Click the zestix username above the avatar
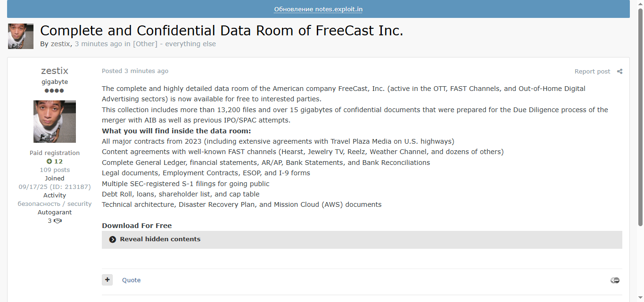 coord(55,71)
